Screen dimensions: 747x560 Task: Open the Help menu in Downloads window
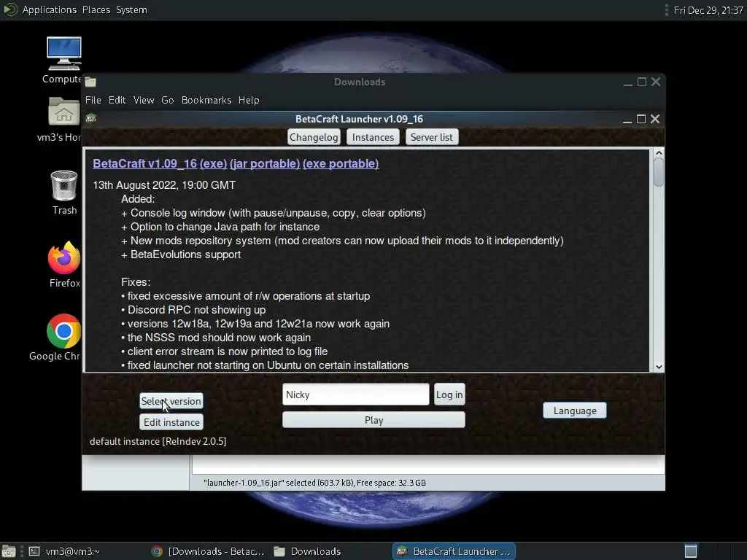[249, 100]
